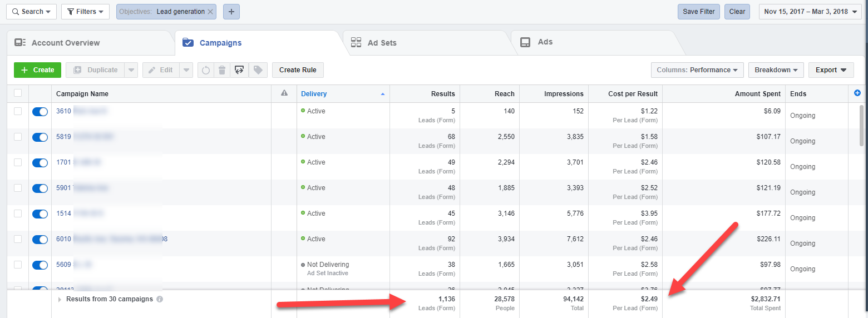Screen dimensions: 868x318
Task: Open the Edit dropdown arrow
Action: tap(186, 70)
